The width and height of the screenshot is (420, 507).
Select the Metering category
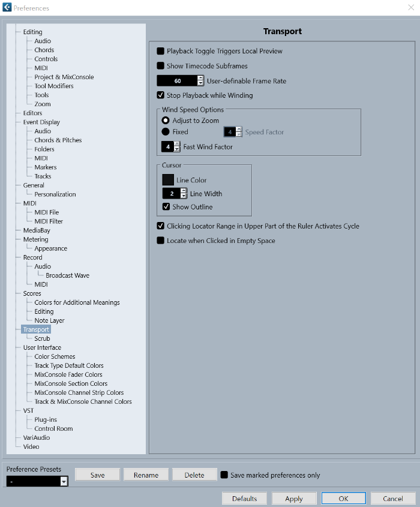pos(35,239)
